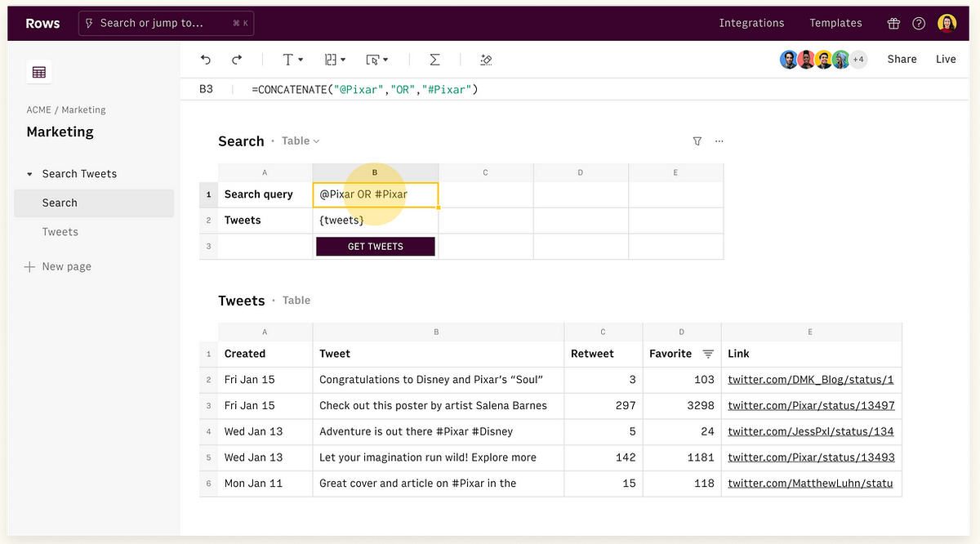The height and width of the screenshot is (544, 980).
Task: Open the gift icon in the top bar
Action: (893, 23)
